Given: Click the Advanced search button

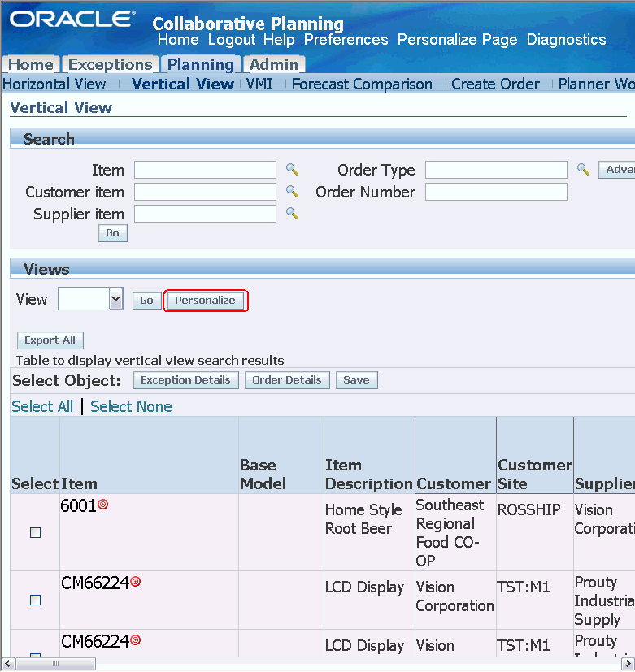Looking at the screenshot, I should 616,170.
